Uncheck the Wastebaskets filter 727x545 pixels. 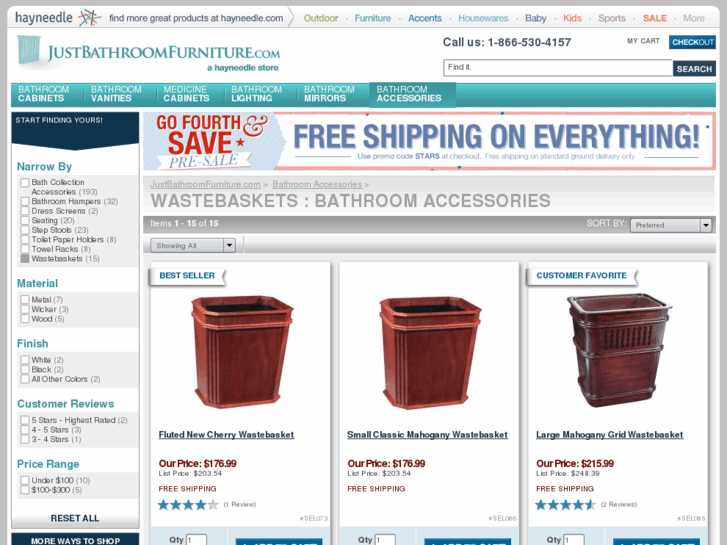click(x=25, y=259)
